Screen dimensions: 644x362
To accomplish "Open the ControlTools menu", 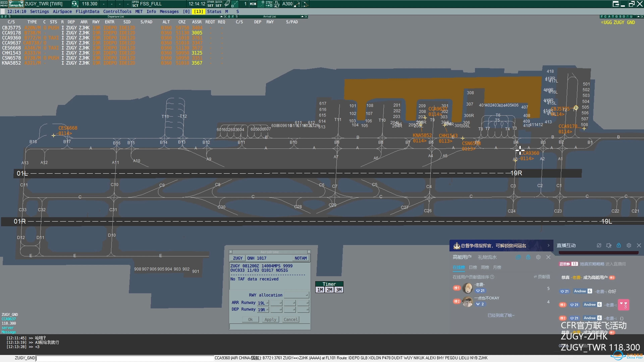I will pyautogui.click(x=117, y=12).
